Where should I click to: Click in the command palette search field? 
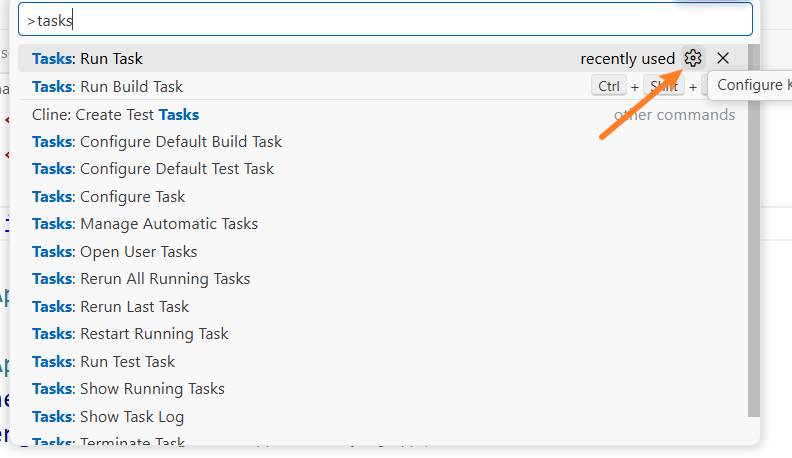click(385, 20)
